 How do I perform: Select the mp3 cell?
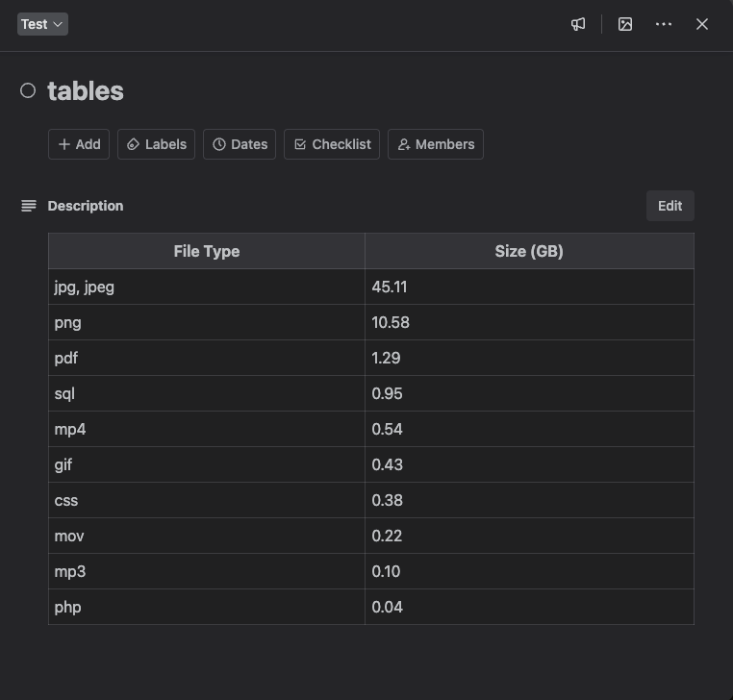pos(207,571)
